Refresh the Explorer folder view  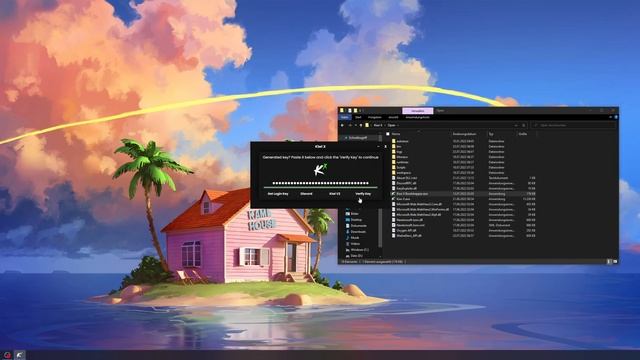[x=524, y=125]
